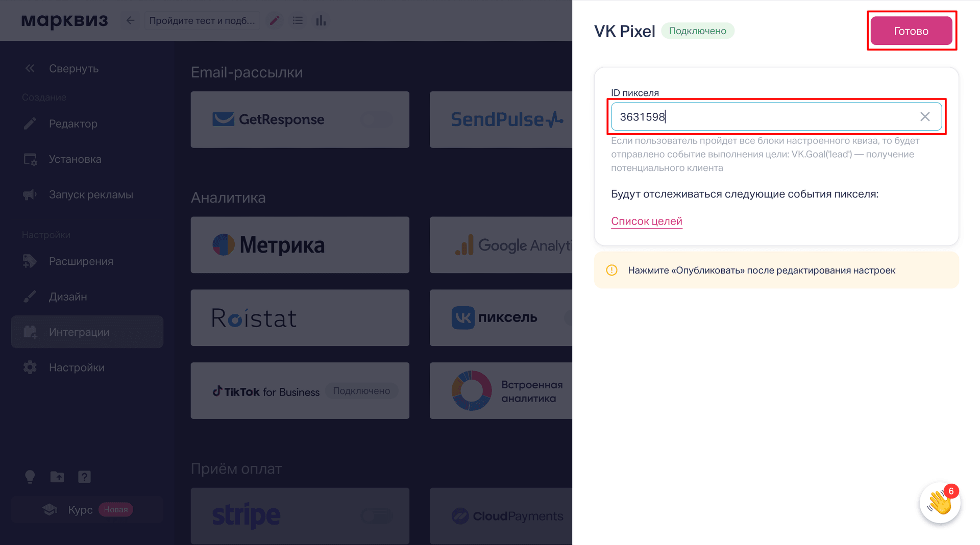The image size is (980, 545).
Task: Open the bar chart statistics icon
Action: pyautogui.click(x=321, y=20)
